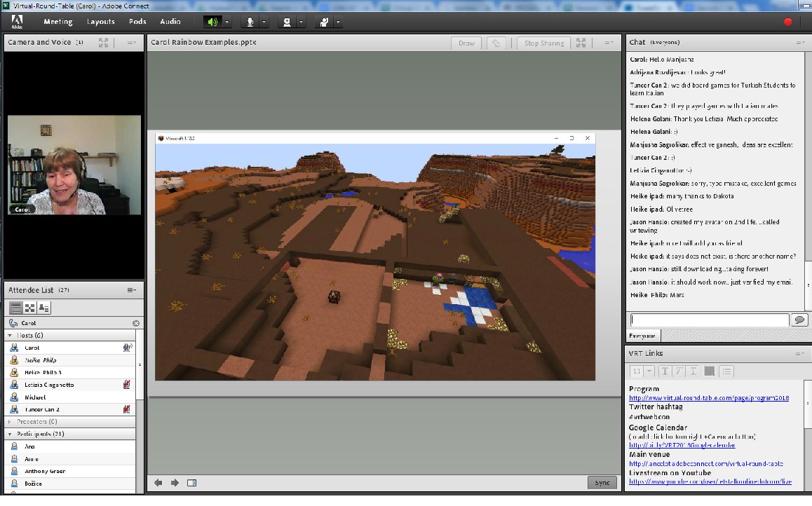812x506 pixels.
Task: Open the webcam options dropdown arrow
Action: pyautogui.click(x=301, y=22)
